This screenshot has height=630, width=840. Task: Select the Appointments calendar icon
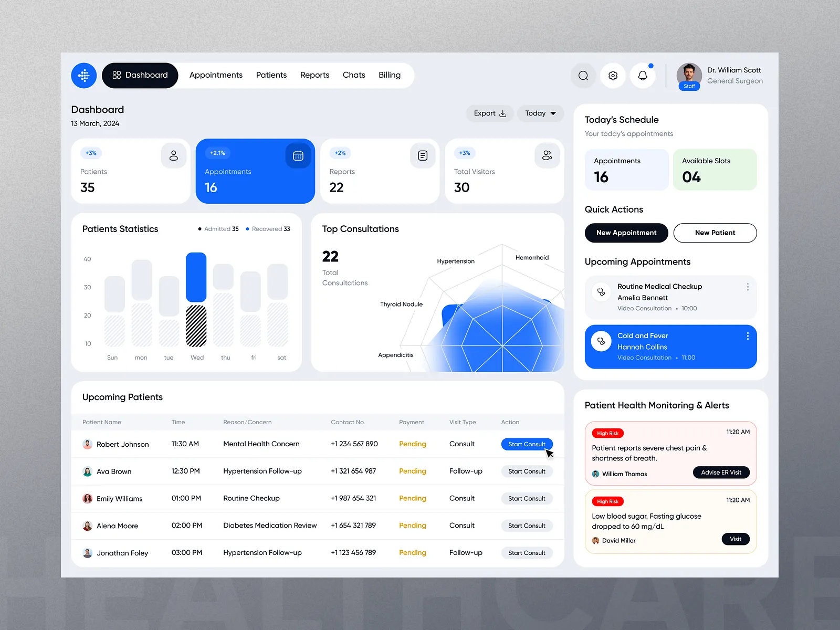pos(298,155)
